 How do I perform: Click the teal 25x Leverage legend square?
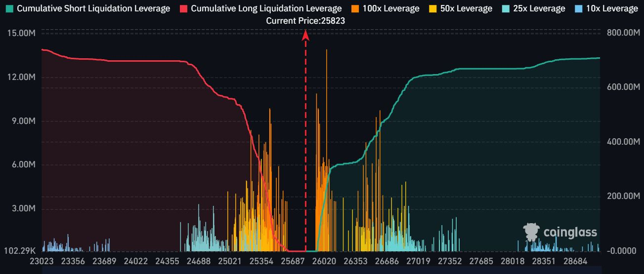(505, 8)
